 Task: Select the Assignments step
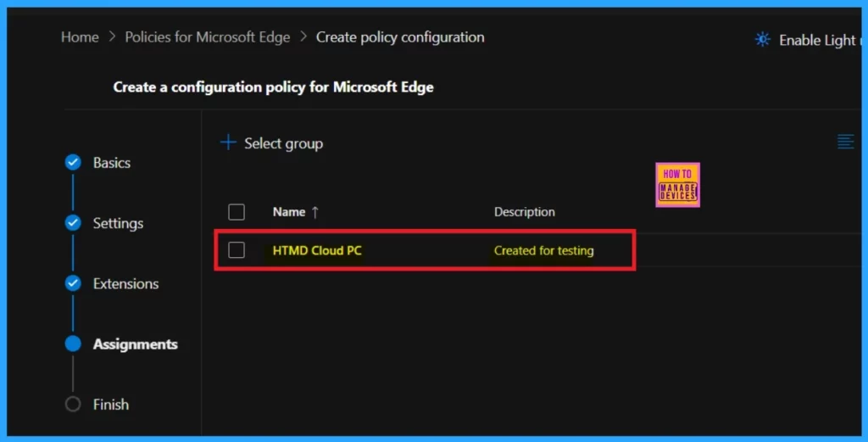click(x=135, y=344)
